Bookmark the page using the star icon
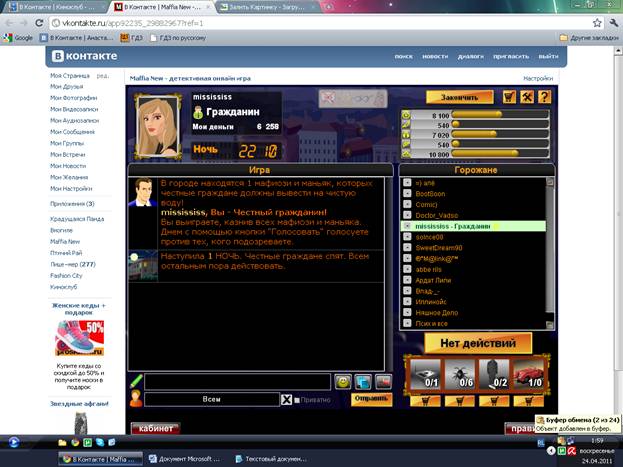 [x=597, y=23]
